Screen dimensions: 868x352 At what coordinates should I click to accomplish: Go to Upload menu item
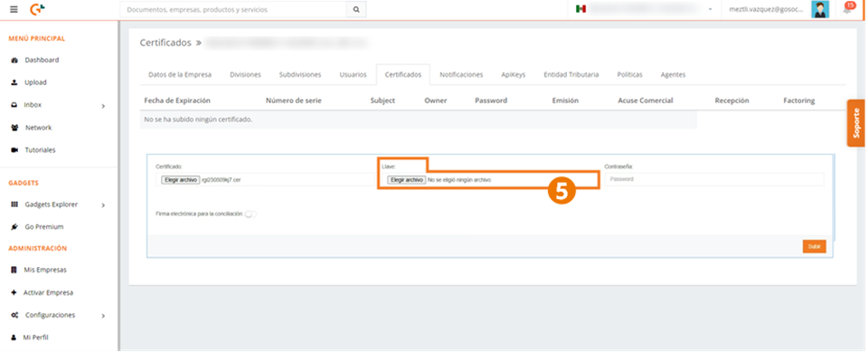pyautogui.click(x=35, y=82)
